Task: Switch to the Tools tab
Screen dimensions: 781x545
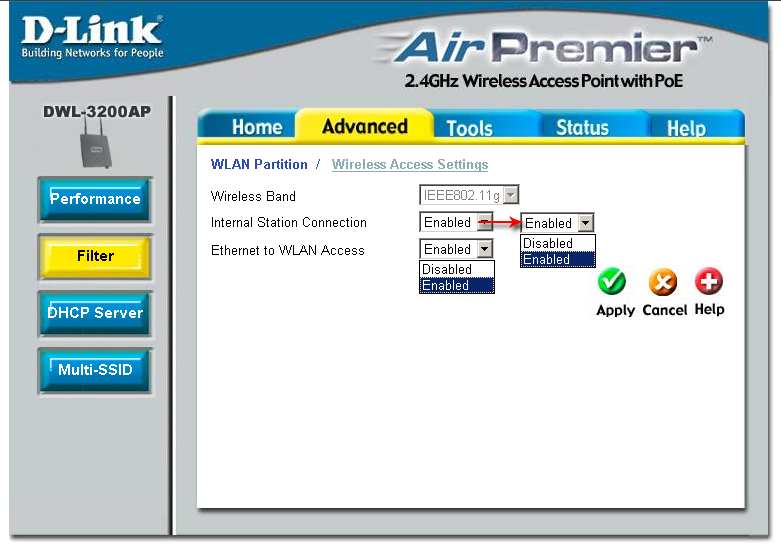Action: 469,128
